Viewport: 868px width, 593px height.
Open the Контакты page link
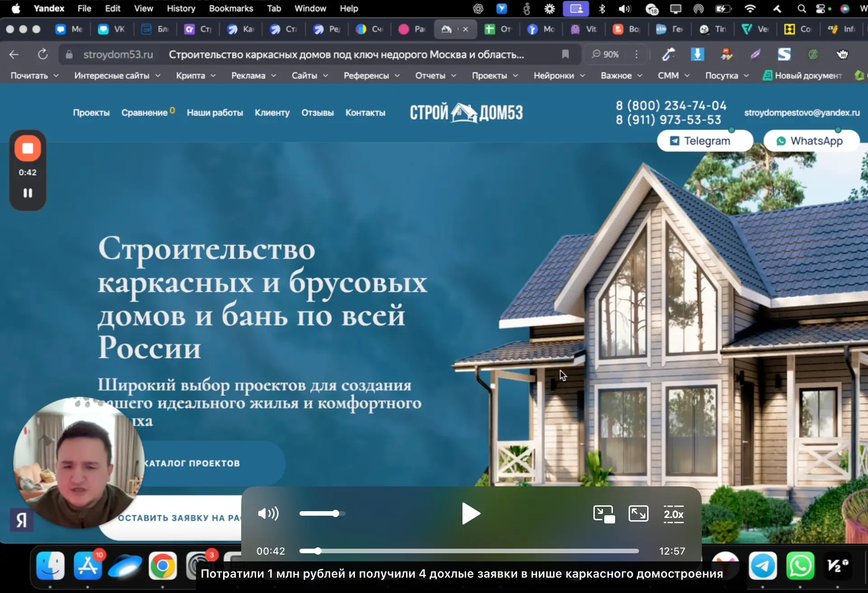[x=365, y=113]
